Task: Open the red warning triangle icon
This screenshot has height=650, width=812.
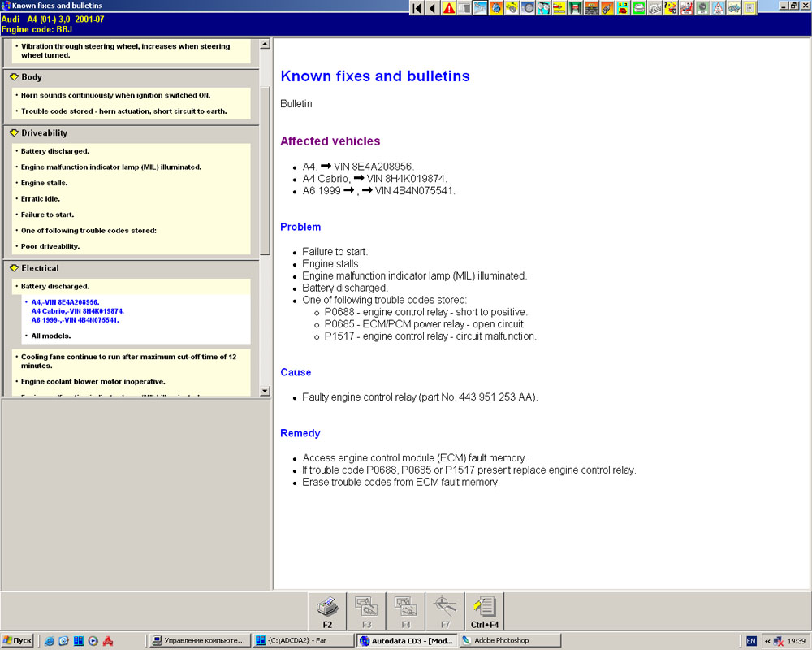Action: 449,8
